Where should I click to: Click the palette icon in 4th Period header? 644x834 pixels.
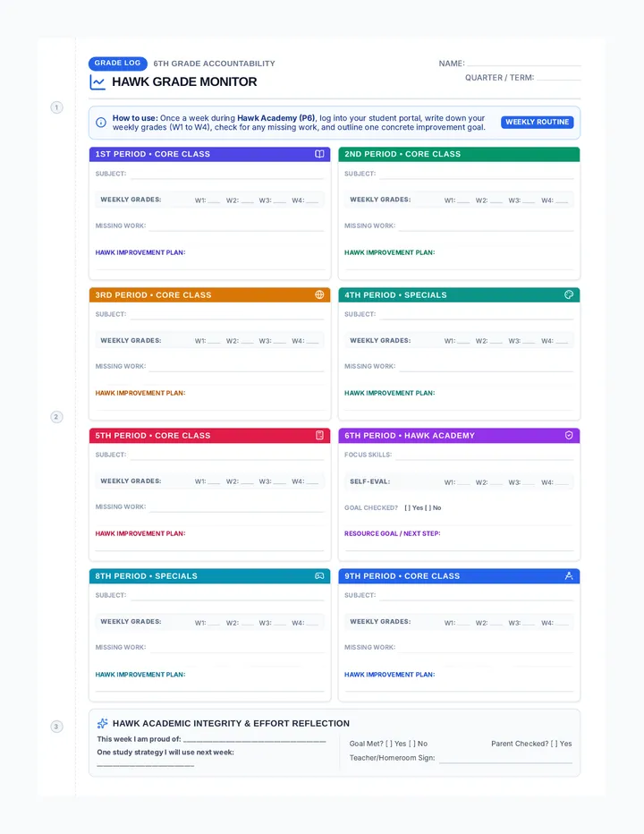coord(569,294)
